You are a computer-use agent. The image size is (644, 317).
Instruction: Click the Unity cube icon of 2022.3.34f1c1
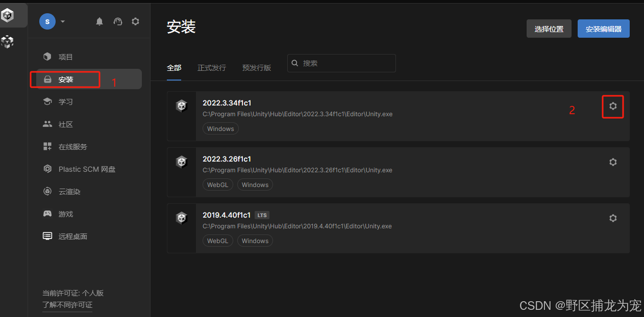[182, 106]
